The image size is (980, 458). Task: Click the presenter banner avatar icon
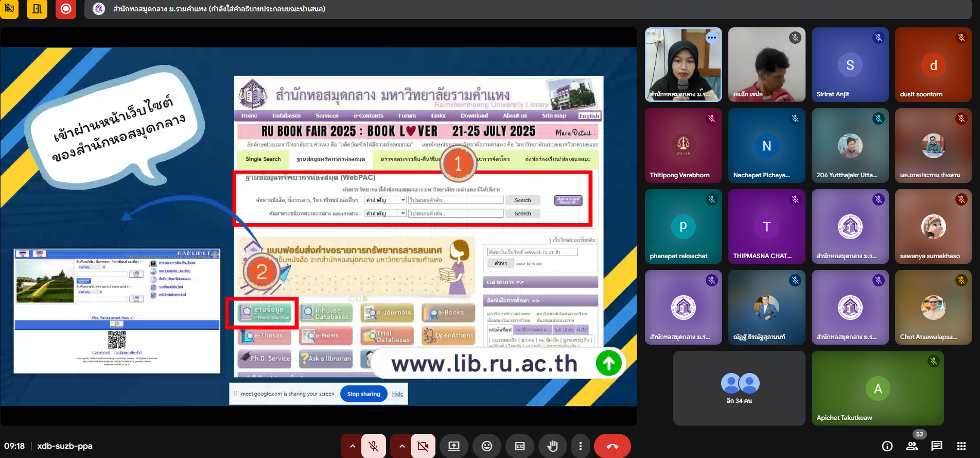point(99,9)
